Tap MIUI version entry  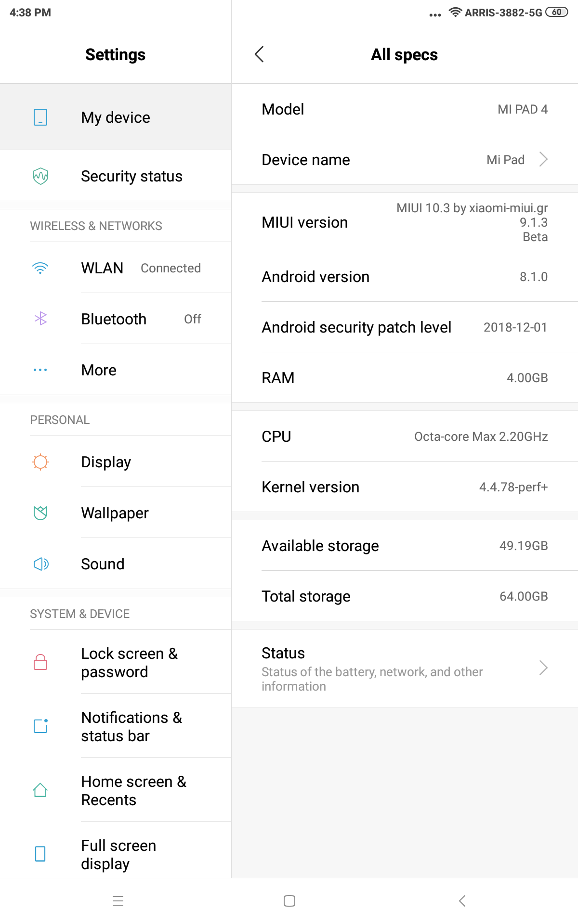tap(405, 222)
